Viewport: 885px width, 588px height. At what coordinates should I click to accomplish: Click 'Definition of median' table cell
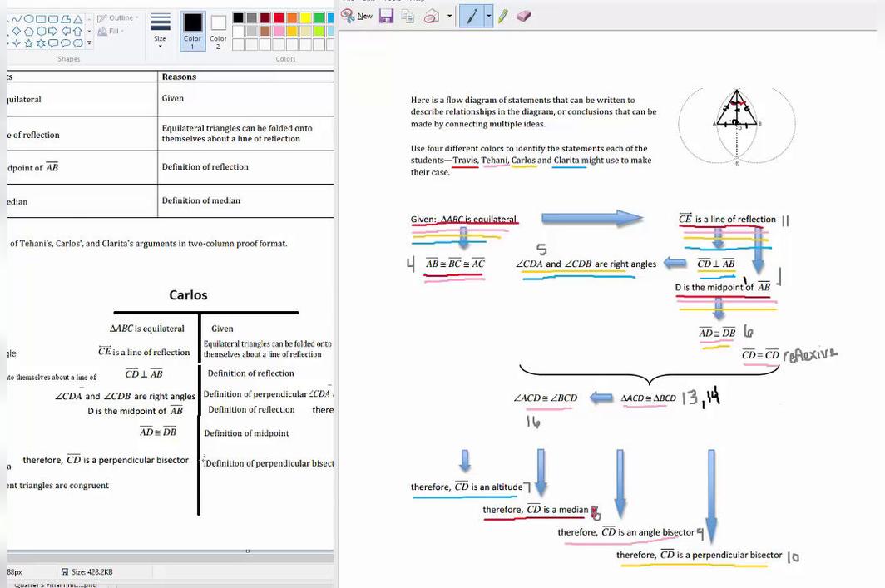201,200
